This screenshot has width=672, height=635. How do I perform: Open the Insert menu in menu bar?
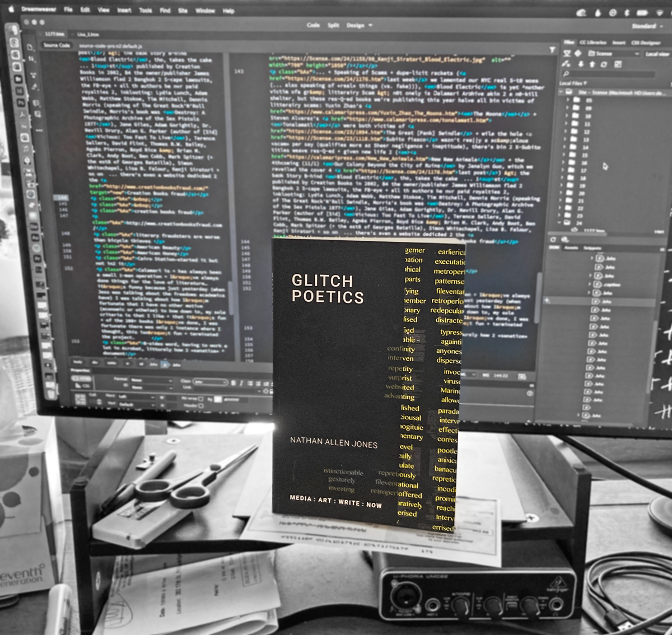124,10
